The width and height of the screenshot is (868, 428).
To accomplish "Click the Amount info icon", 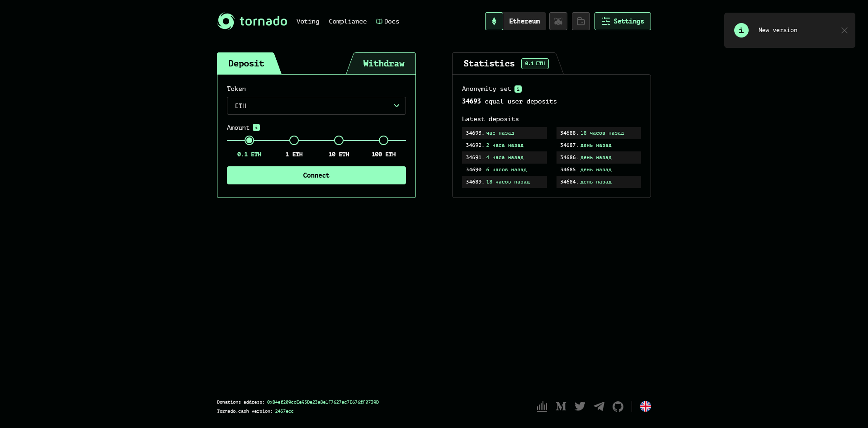I will [x=256, y=127].
